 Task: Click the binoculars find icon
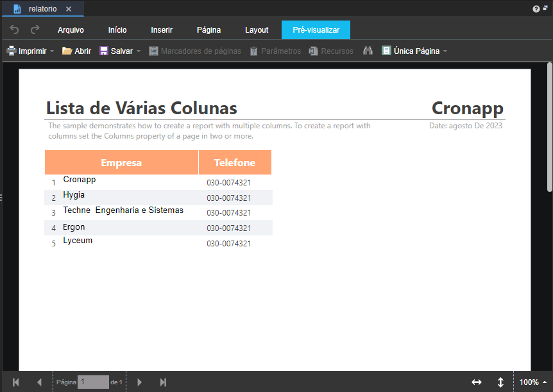pyautogui.click(x=368, y=51)
